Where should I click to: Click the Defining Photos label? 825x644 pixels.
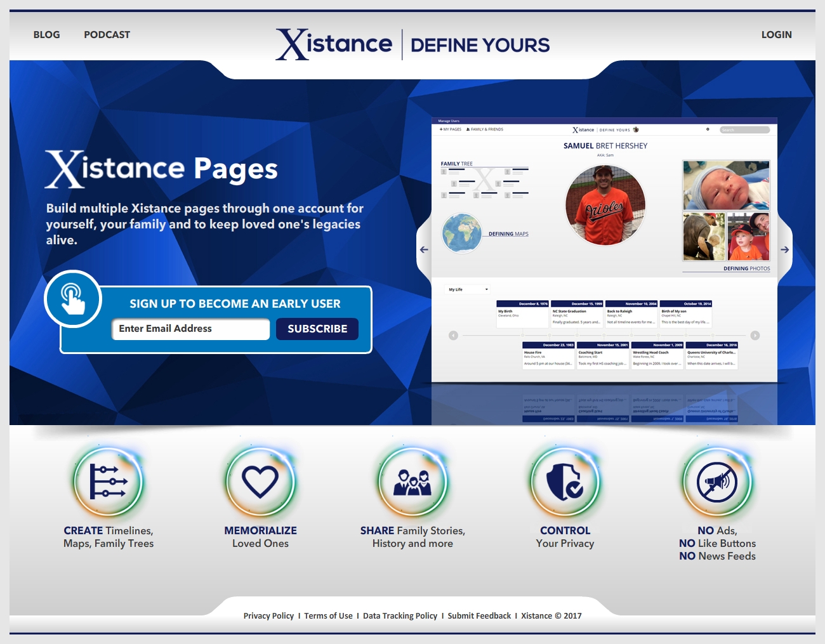point(747,269)
